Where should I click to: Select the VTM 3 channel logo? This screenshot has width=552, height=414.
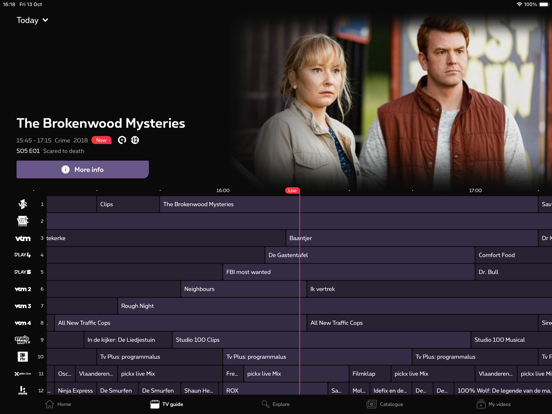tap(23, 306)
